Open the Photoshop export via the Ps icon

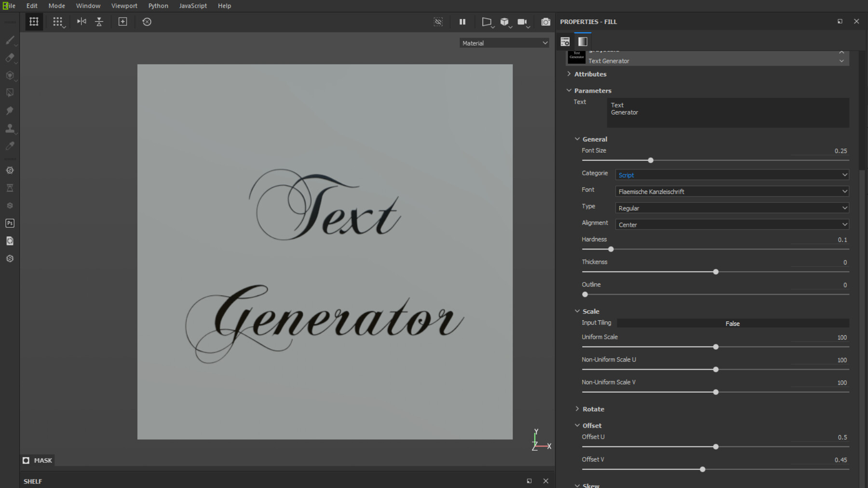[10, 223]
